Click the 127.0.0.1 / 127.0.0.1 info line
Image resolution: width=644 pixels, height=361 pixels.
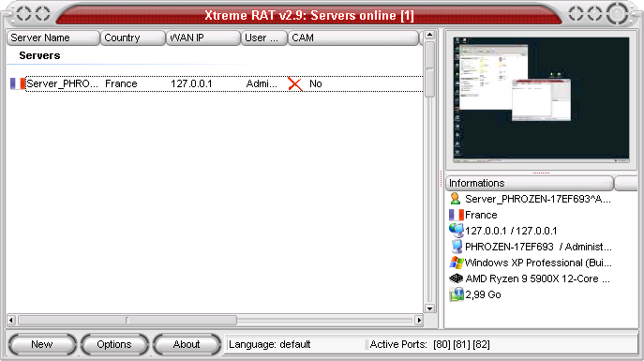click(x=511, y=231)
